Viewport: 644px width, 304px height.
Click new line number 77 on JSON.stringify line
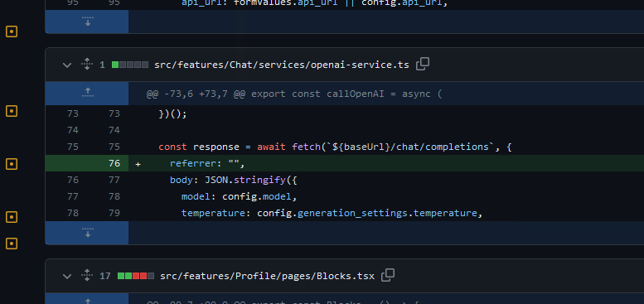[114, 180]
